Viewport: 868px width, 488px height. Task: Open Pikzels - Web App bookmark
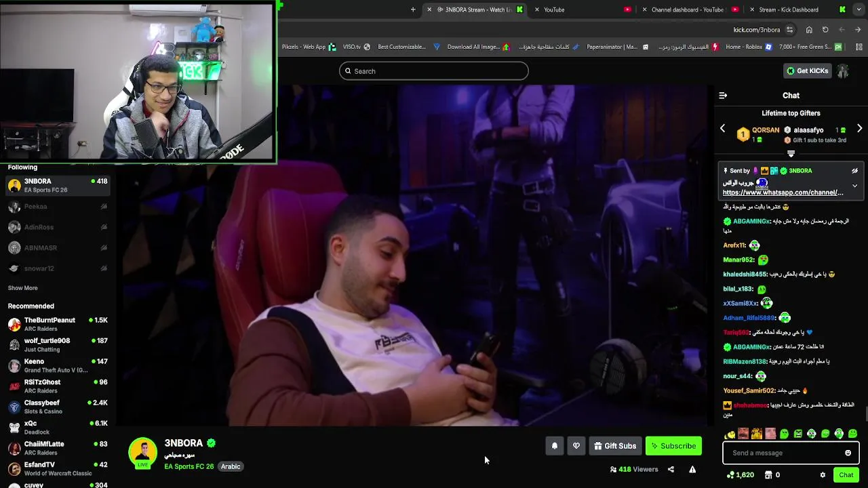[309, 47]
